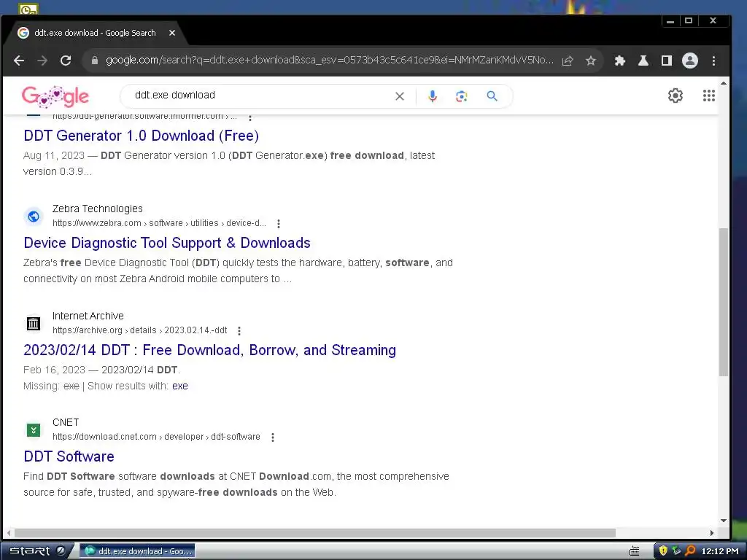Open the DDT Software CNET result
The image size is (747, 560).
69,456
